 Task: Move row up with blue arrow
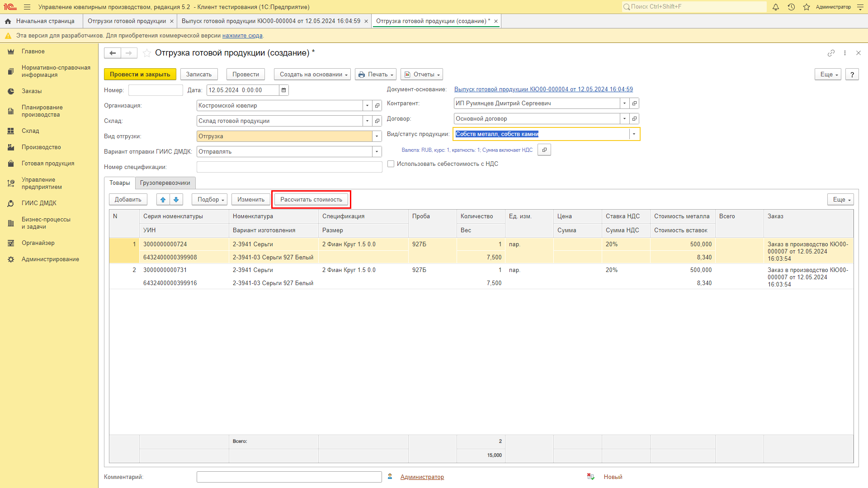coord(163,199)
